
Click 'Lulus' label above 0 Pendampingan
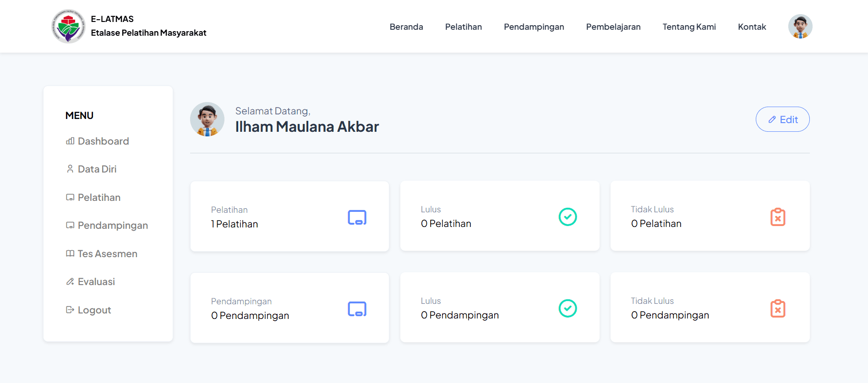point(431,301)
